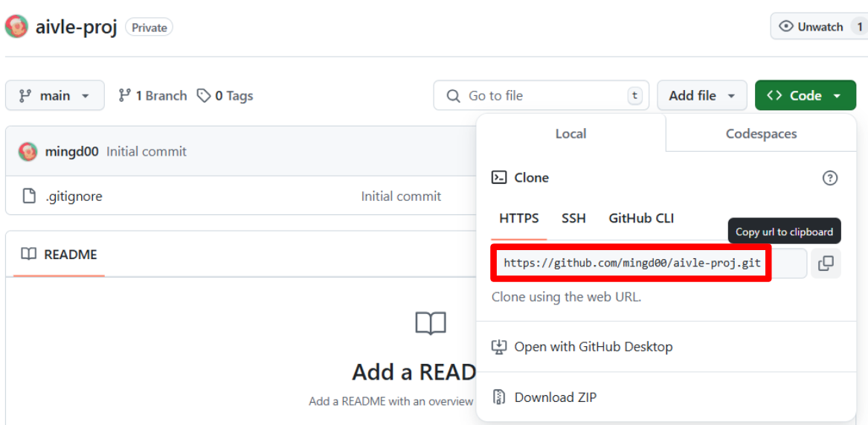Open Initial commit link in .gitignore row
The height and width of the screenshot is (425, 868).
pos(401,196)
